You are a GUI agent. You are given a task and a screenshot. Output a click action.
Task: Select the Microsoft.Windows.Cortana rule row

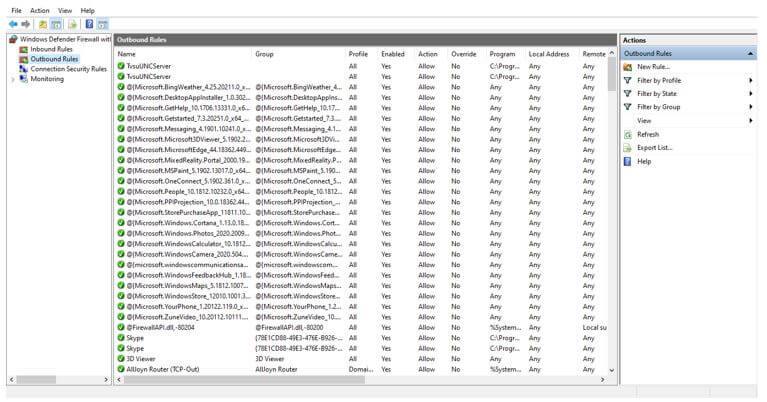click(361, 223)
